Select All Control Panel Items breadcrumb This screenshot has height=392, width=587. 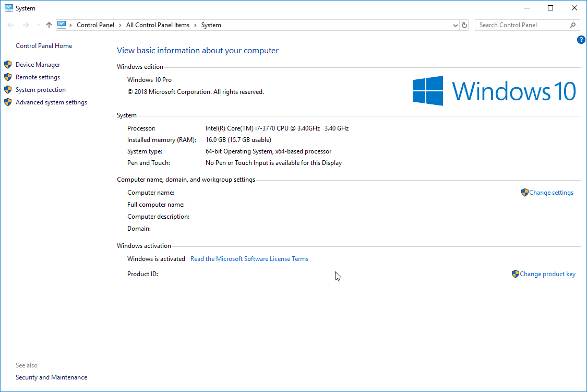pos(158,25)
